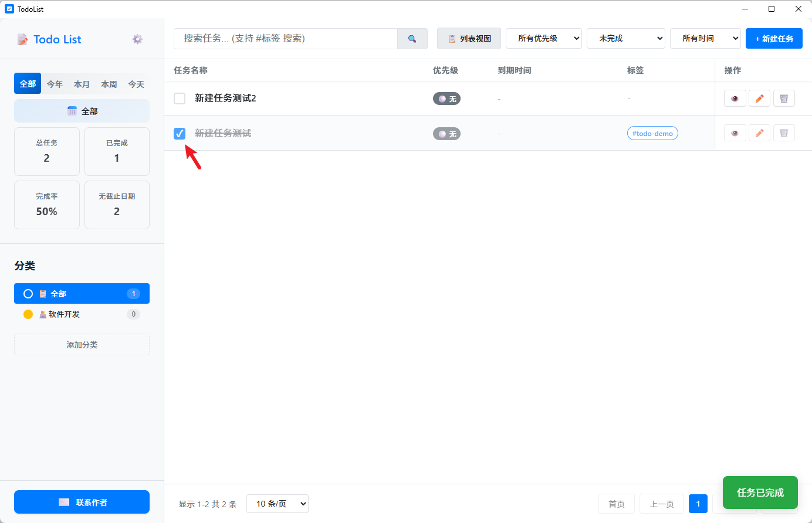
Task: Click the yellow color dot for 软件开发
Action: tap(28, 314)
